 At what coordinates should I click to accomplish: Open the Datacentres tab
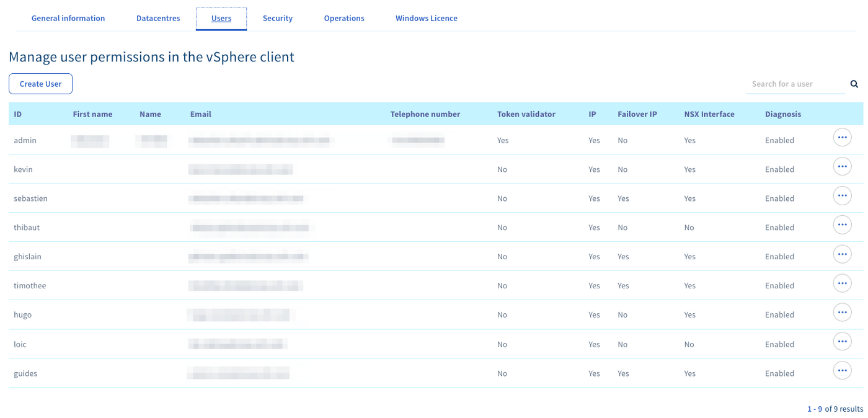tap(158, 19)
